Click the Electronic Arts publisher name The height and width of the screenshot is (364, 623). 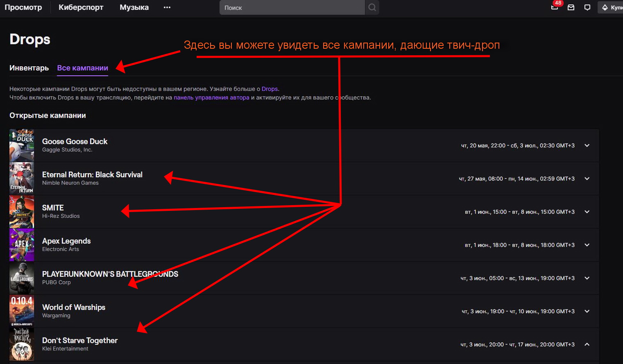(61, 249)
